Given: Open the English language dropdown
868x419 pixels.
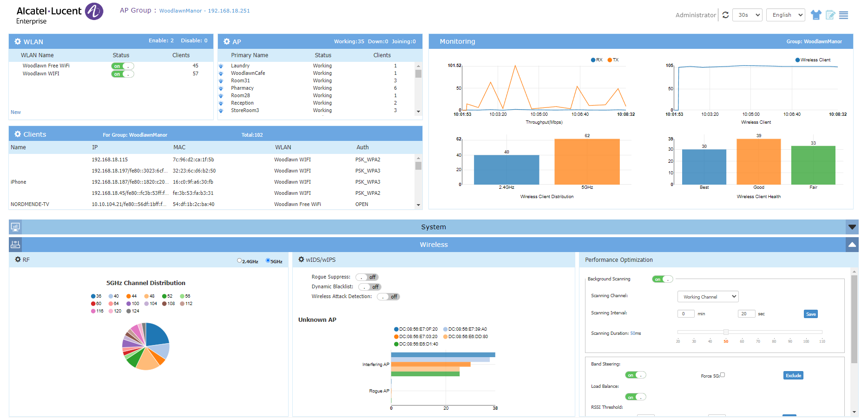Looking at the screenshot, I should click(785, 15).
